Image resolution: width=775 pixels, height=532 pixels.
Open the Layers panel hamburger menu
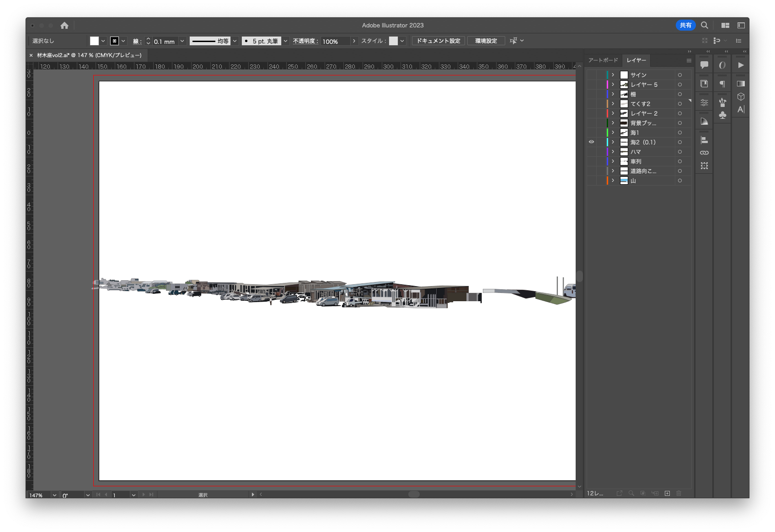pyautogui.click(x=689, y=60)
